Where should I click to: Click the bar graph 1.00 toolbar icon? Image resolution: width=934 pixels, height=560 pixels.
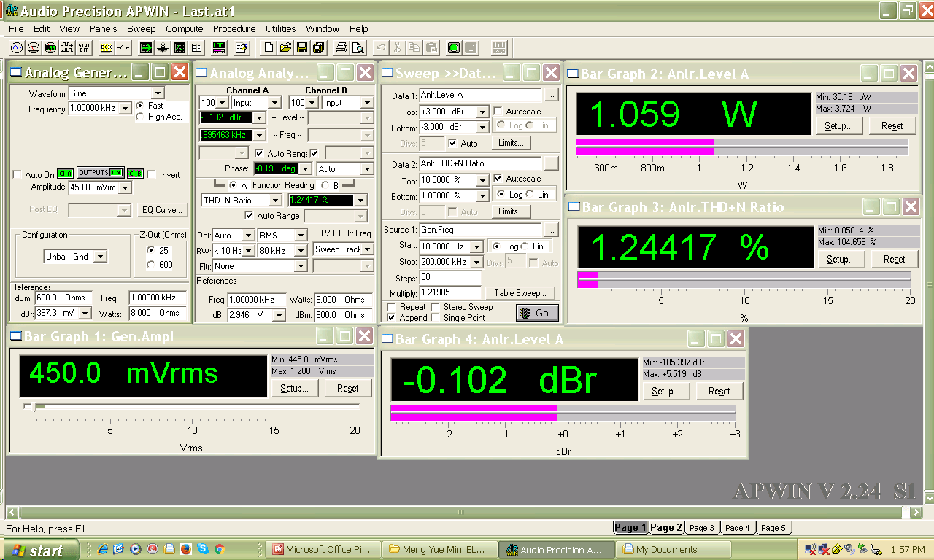point(218,47)
